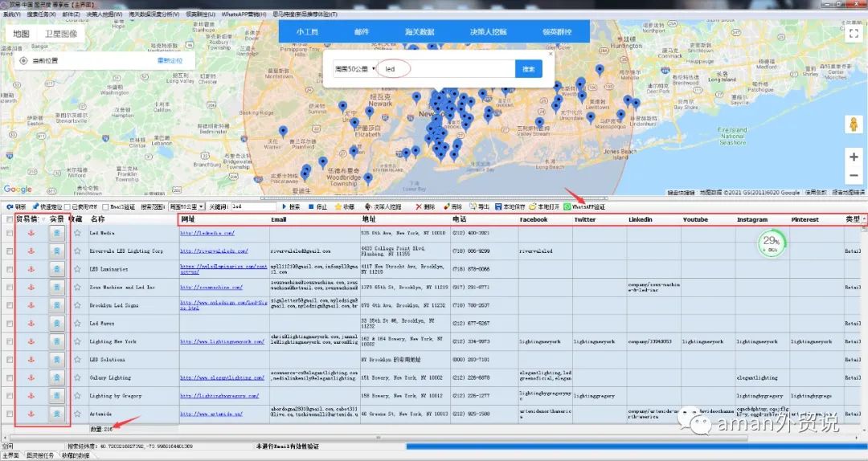
Task: Star the Galaxy Lighting row as favorite
Action: (77, 377)
